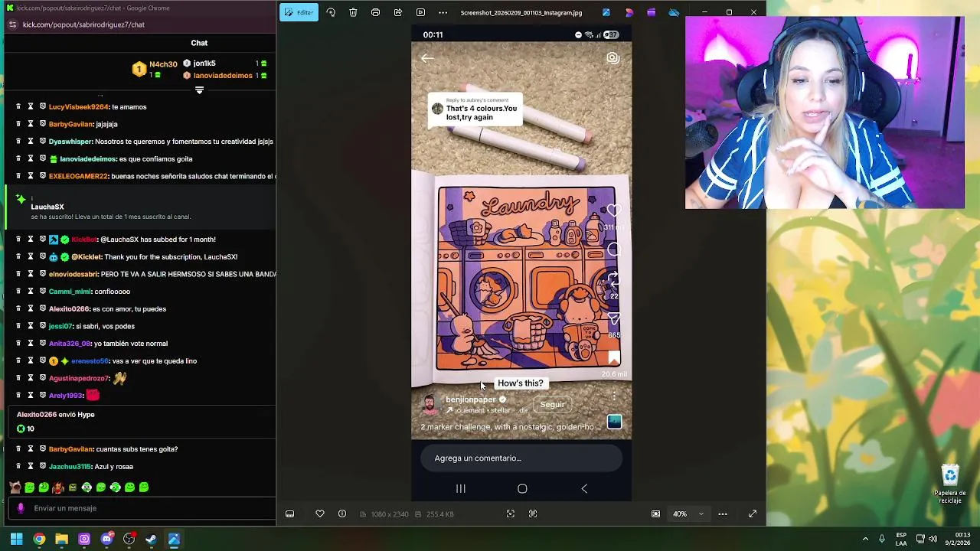Open Windows Start menu
Viewport: 980px width, 551px height.
point(16,540)
